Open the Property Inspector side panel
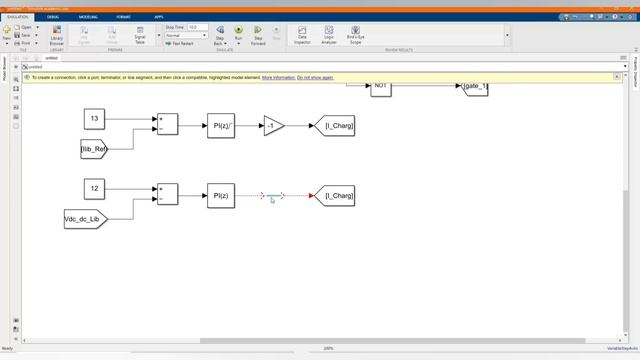Screen dimensions: 640x360 click(x=636, y=72)
